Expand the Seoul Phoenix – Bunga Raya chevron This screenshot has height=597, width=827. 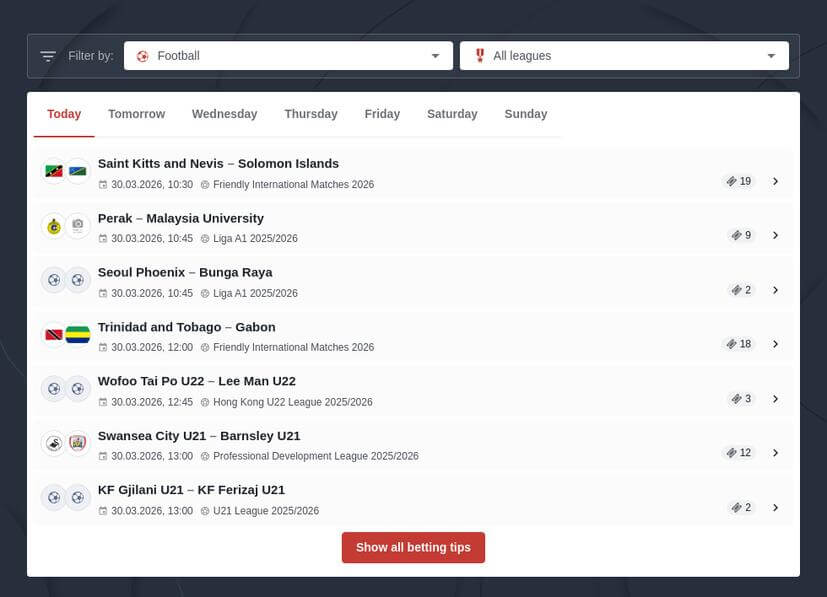(775, 290)
